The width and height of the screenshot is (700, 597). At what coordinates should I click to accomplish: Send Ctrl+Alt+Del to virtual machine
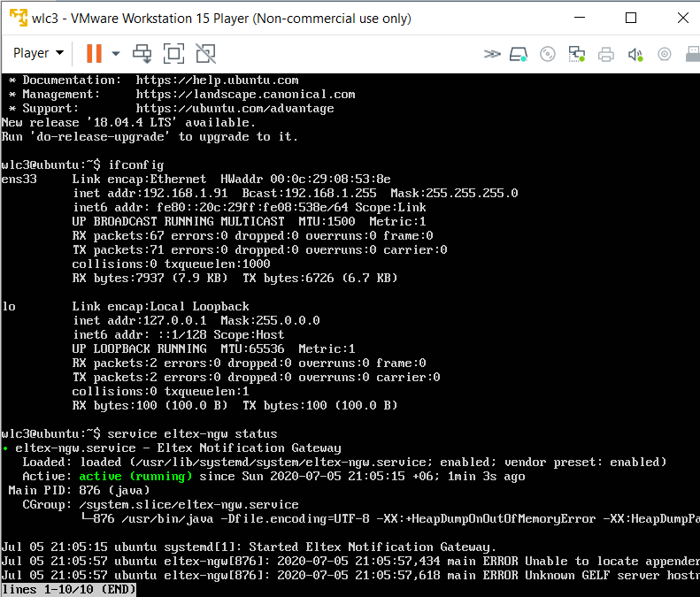click(x=142, y=54)
